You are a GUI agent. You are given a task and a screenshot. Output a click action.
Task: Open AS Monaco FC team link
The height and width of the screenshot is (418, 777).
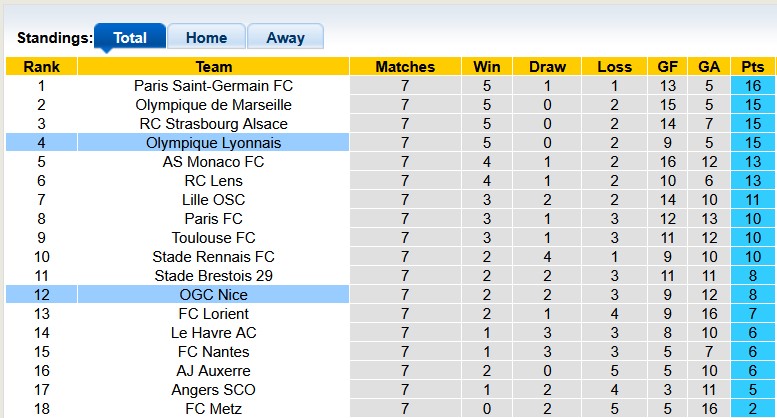coord(214,162)
